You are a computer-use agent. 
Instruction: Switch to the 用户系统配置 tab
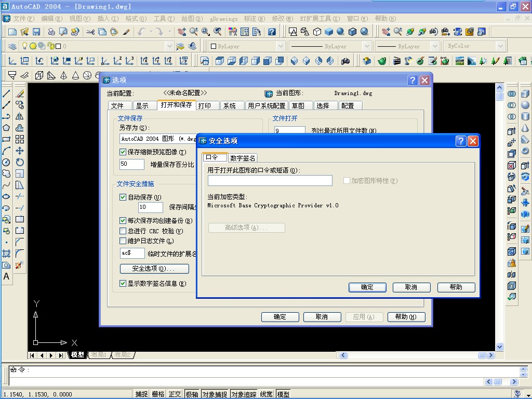(267, 106)
